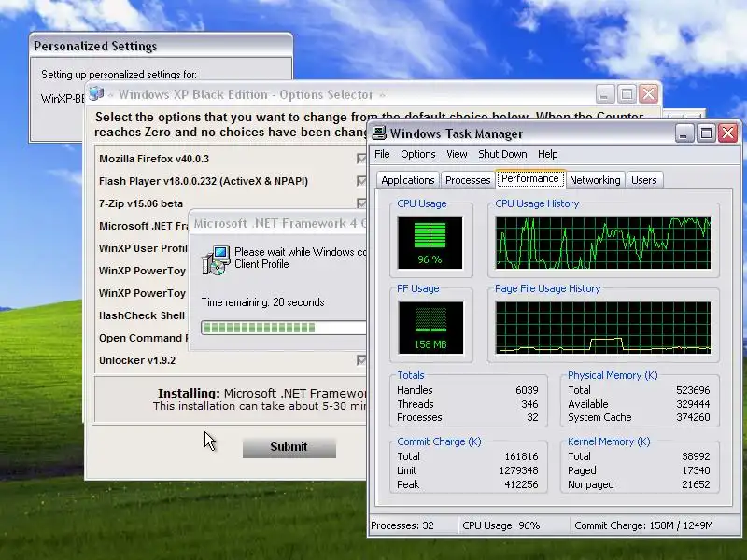Toggle the 7-Zip v15.06 beta checkbox
The height and width of the screenshot is (560, 747).
[x=361, y=203]
